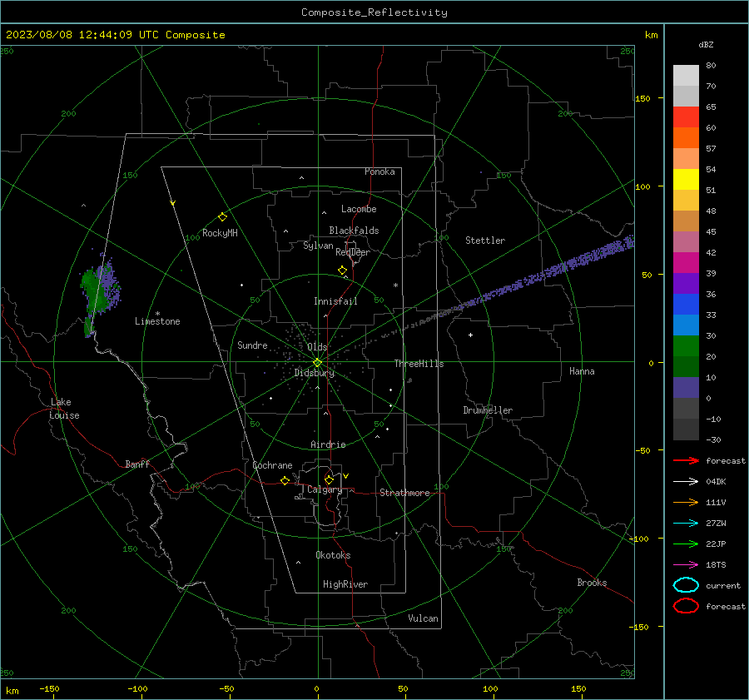
Task: Click the slate-purple 0–10 dBZ swatch
Action: pos(686,388)
